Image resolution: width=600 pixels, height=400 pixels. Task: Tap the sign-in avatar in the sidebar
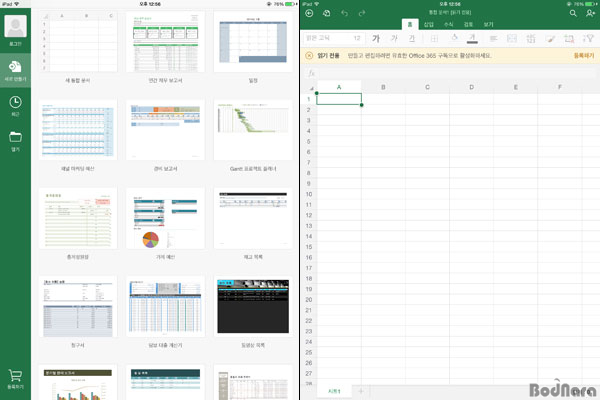15,26
